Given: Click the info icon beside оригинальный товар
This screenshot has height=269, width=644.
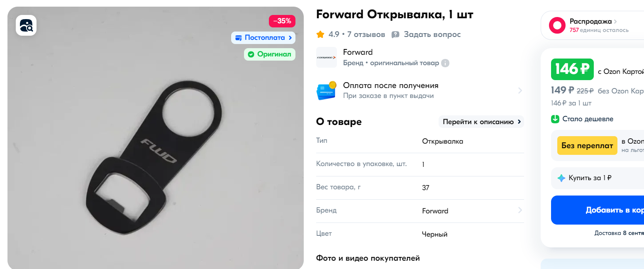Looking at the screenshot, I should 445,64.
